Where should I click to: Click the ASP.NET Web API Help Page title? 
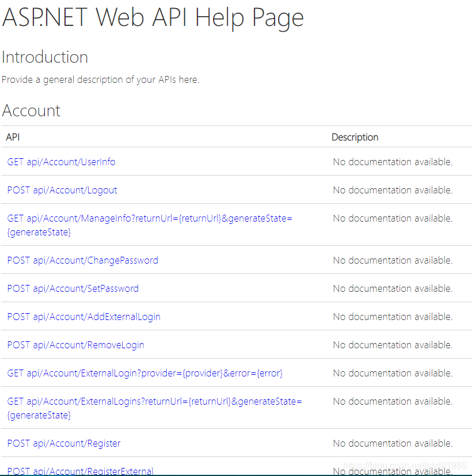tap(153, 18)
